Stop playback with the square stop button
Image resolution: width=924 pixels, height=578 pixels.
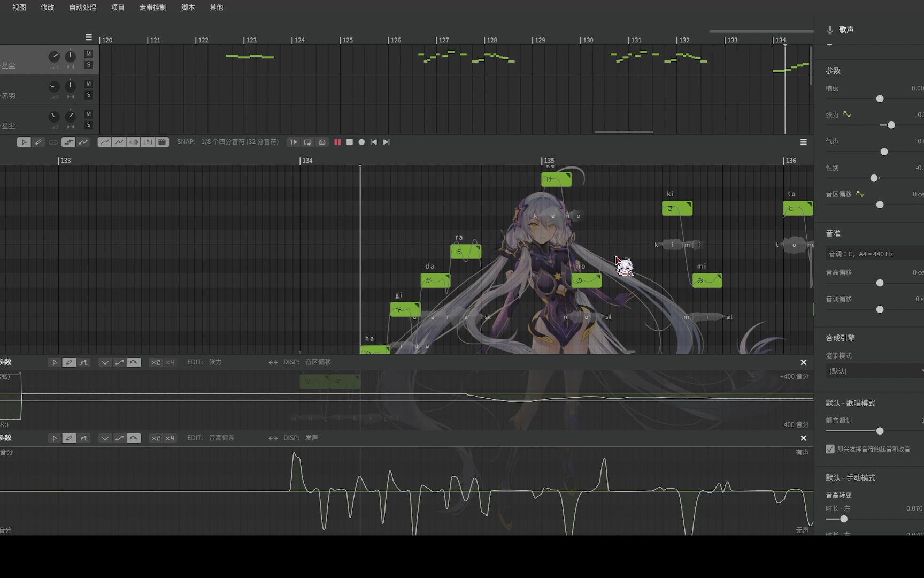pyautogui.click(x=350, y=142)
